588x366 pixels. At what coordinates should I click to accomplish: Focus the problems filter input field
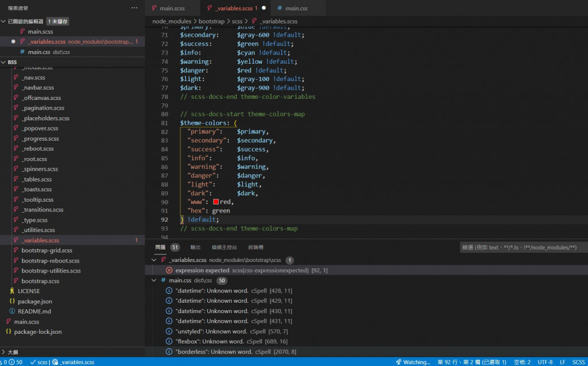pos(524,248)
